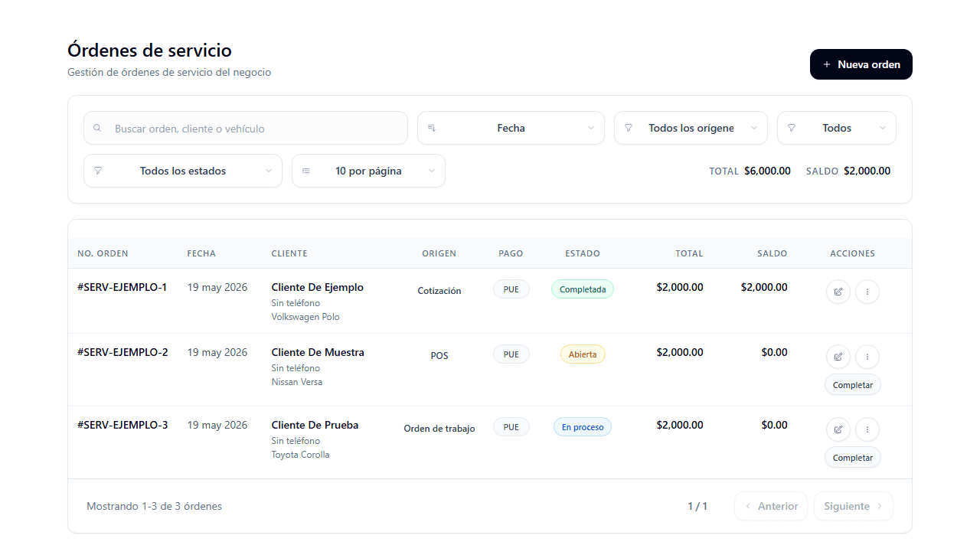Click the En proceso status badge
This screenshot has width=980, height=545.
[583, 427]
